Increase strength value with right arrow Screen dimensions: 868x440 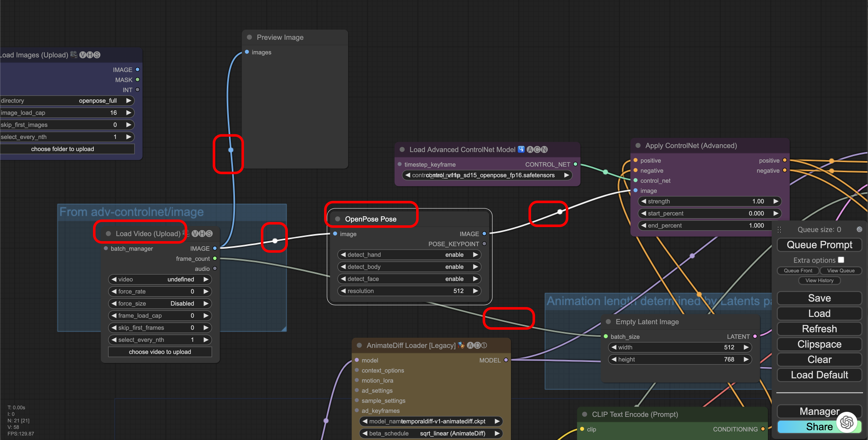[776, 201]
